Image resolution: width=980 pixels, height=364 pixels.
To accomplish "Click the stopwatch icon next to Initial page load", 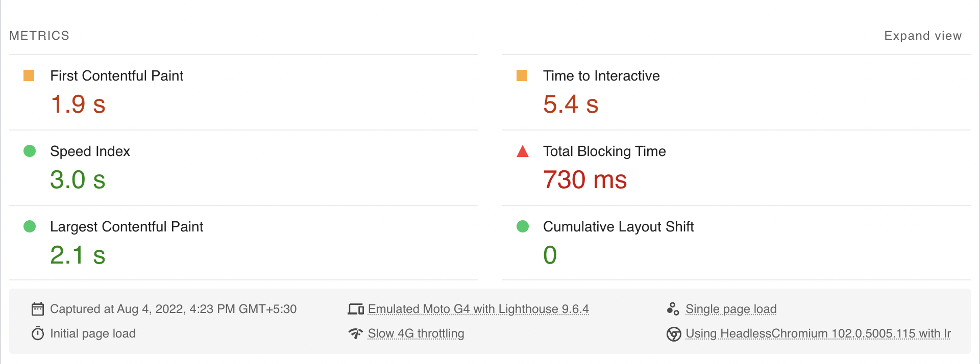I will (x=38, y=333).
